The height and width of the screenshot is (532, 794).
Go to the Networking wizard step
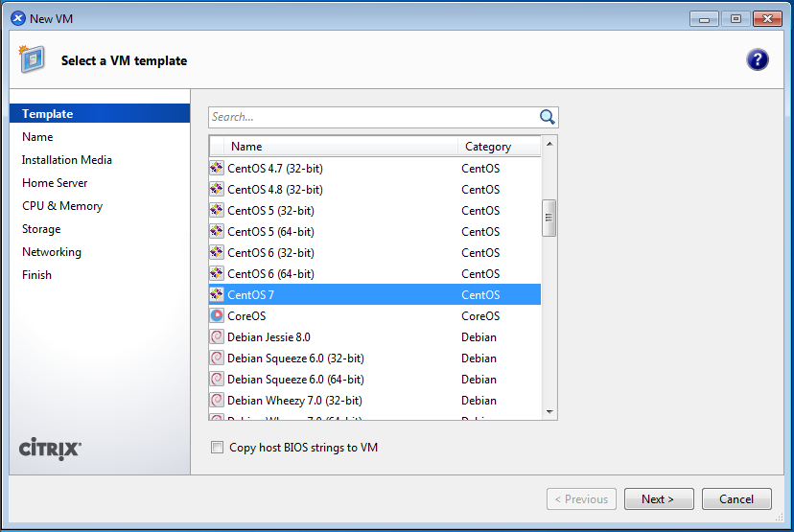coord(52,252)
